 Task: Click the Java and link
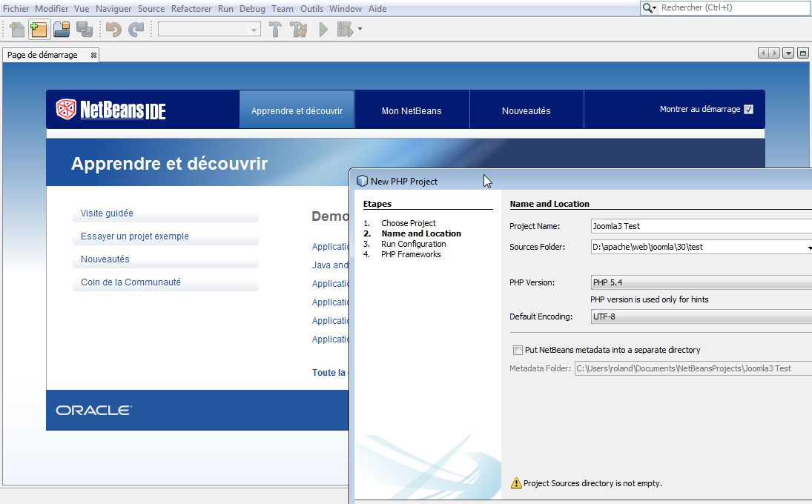[330, 265]
